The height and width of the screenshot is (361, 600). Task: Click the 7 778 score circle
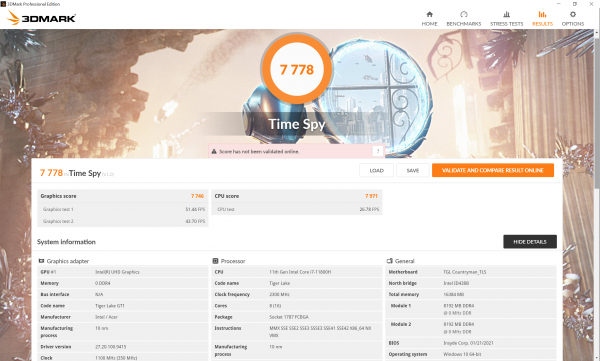(x=297, y=69)
